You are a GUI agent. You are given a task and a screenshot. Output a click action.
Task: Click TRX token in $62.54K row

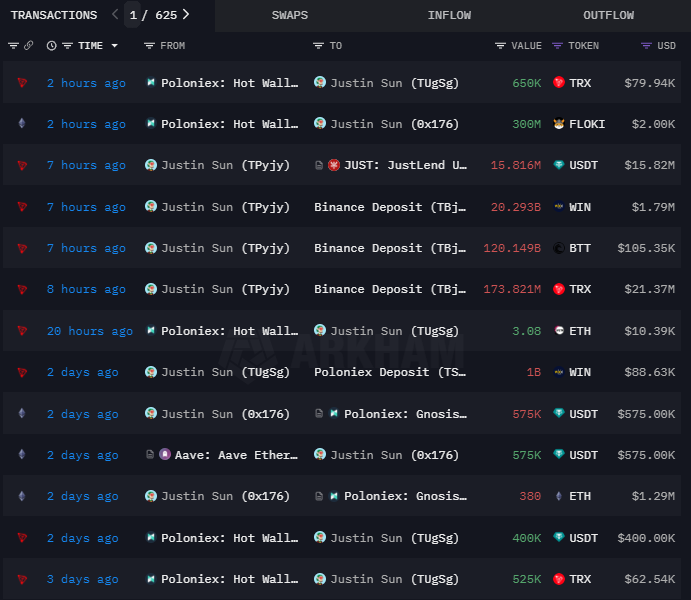coord(580,579)
